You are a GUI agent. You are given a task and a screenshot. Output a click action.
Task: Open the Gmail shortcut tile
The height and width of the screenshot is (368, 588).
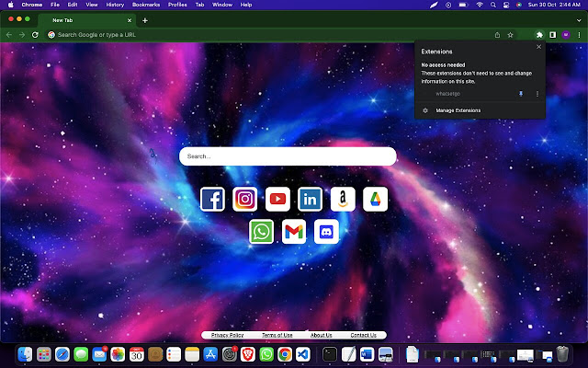pyautogui.click(x=294, y=232)
